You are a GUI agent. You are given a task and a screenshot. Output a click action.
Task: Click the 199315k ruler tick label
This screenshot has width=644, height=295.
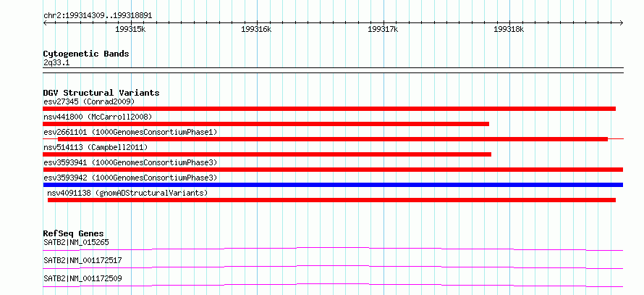coord(130,30)
